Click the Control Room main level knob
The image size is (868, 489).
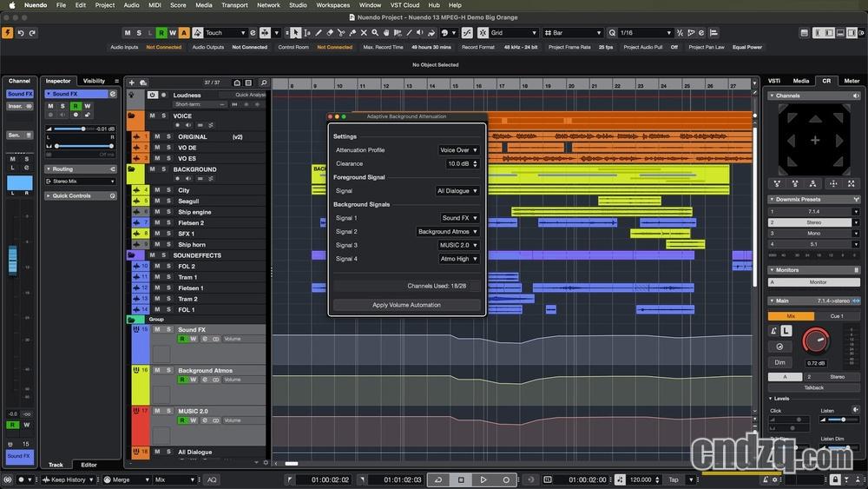(x=815, y=340)
